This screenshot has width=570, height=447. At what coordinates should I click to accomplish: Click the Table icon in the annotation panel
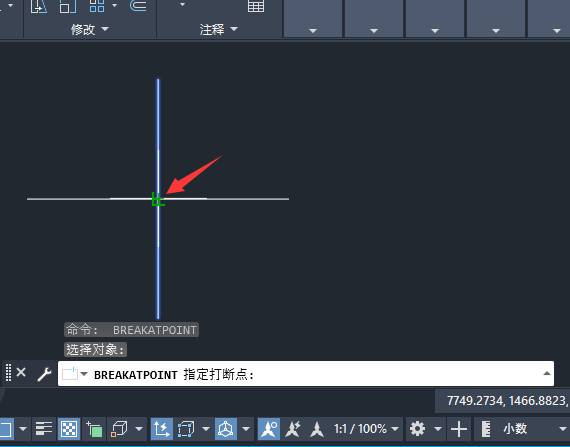(256, 6)
